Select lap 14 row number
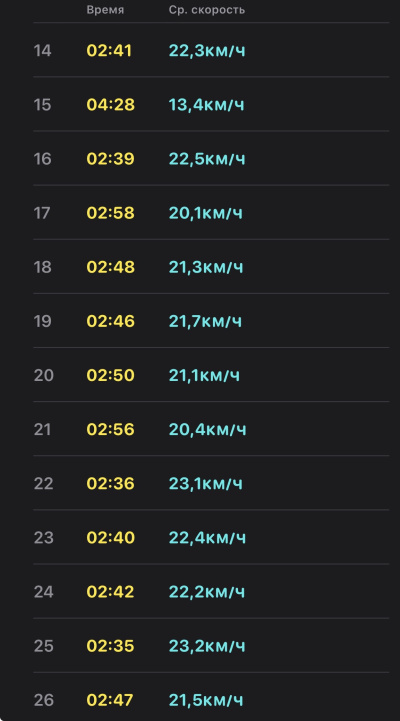 pyautogui.click(x=42, y=51)
